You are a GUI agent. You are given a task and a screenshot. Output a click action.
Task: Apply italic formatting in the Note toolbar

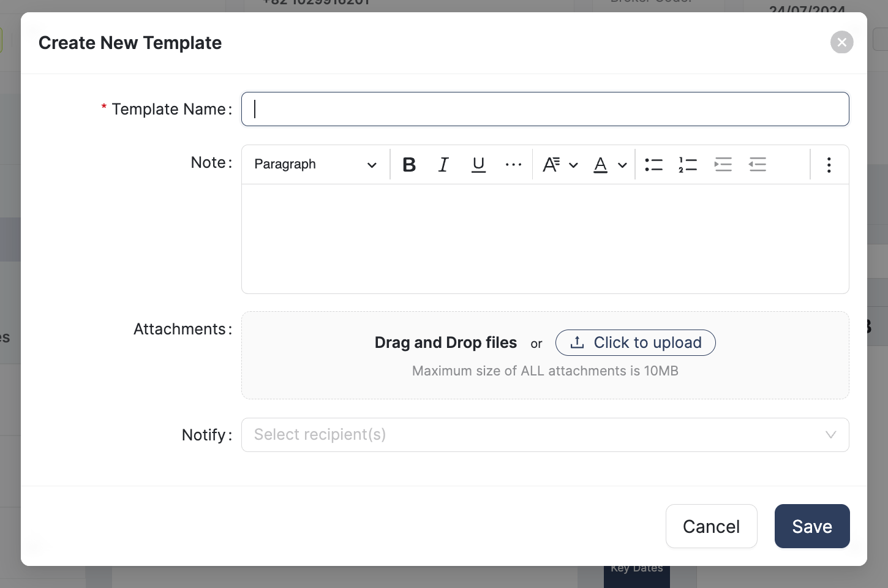(x=443, y=165)
